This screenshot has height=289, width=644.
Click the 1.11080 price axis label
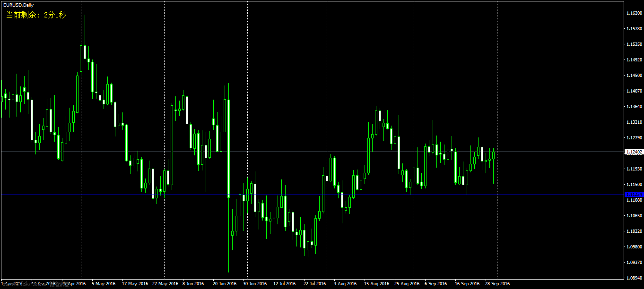pyautogui.click(x=634, y=200)
